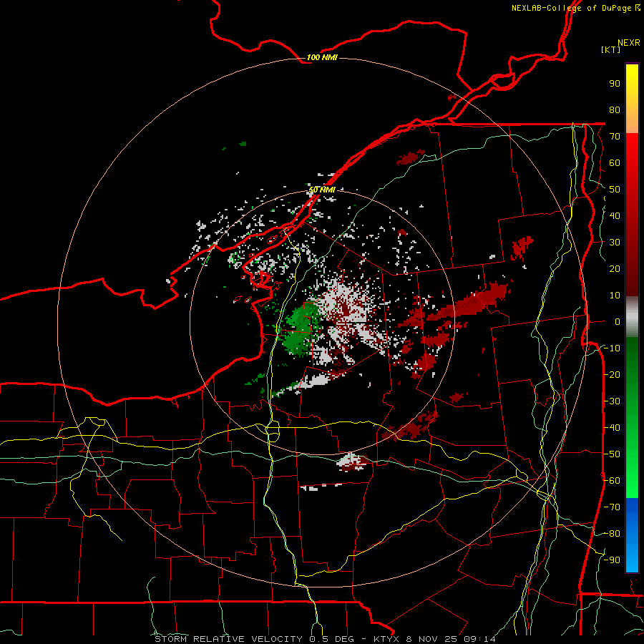Click the Storm Relative Velocity caption at the bottom

pyautogui.click(x=325, y=639)
